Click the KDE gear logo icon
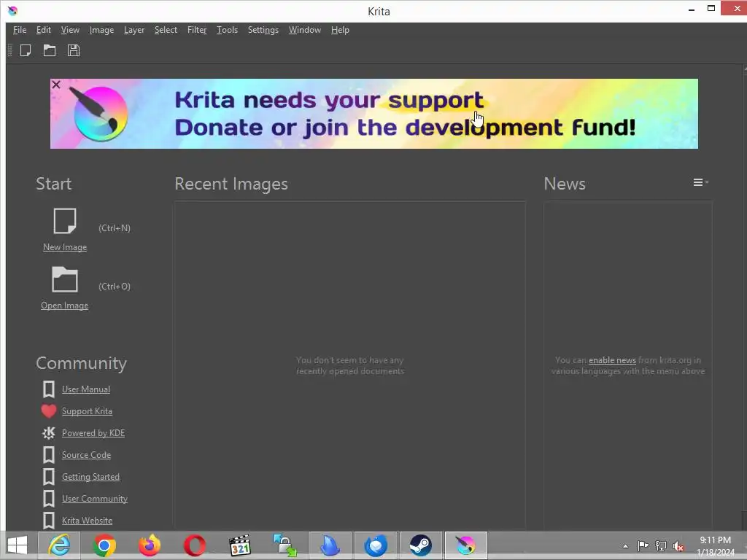The width and height of the screenshot is (747, 560). (49, 433)
